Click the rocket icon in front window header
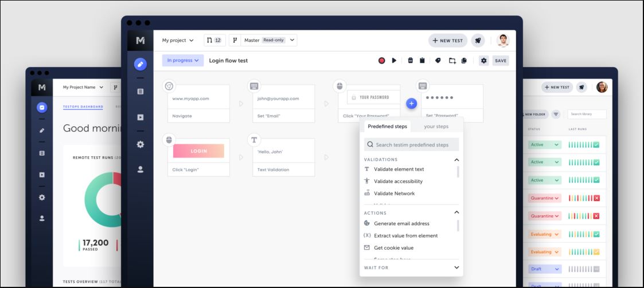The image size is (644, 288). tap(478, 41)
